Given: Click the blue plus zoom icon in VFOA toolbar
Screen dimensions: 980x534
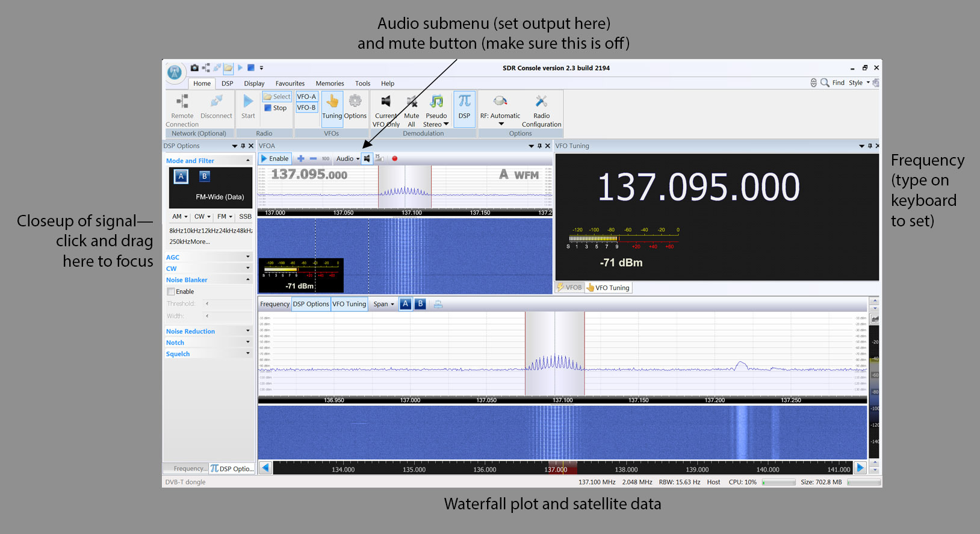Looking at the screenshot, I should pyautogui.click(x=301, y=158).
